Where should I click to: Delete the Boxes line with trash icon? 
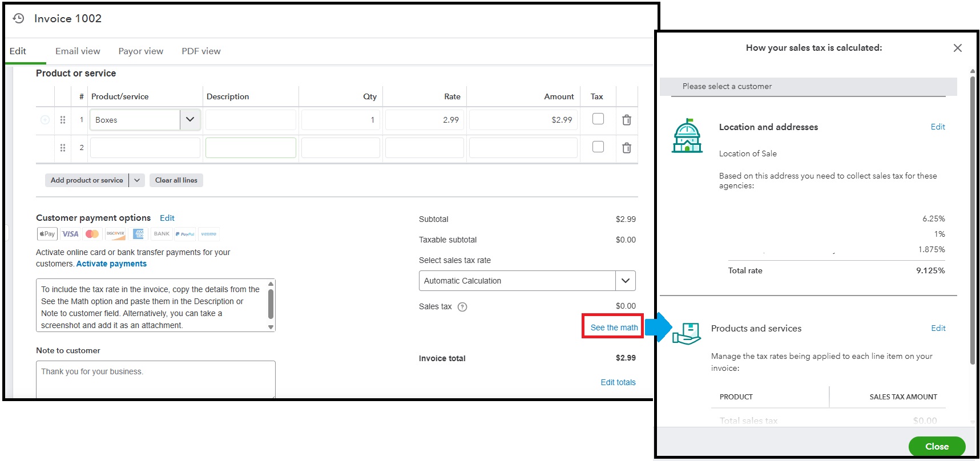coord(626,120)
